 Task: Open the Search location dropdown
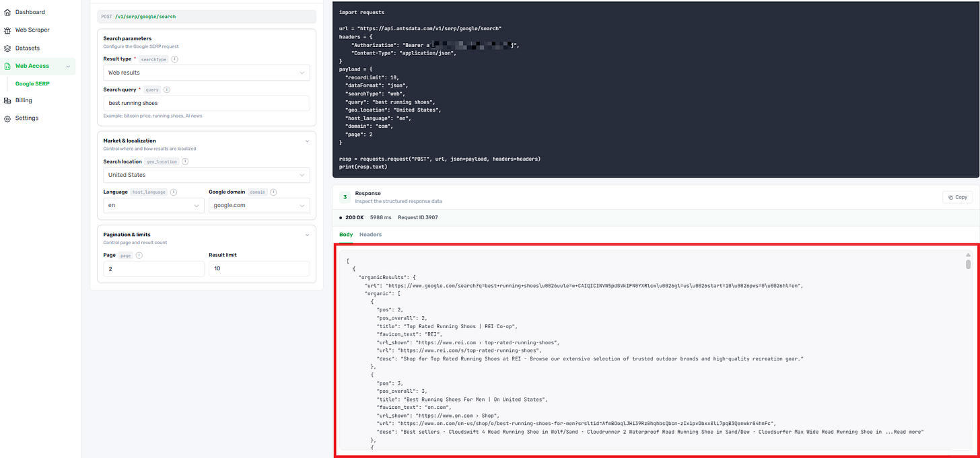pos(207,175)
